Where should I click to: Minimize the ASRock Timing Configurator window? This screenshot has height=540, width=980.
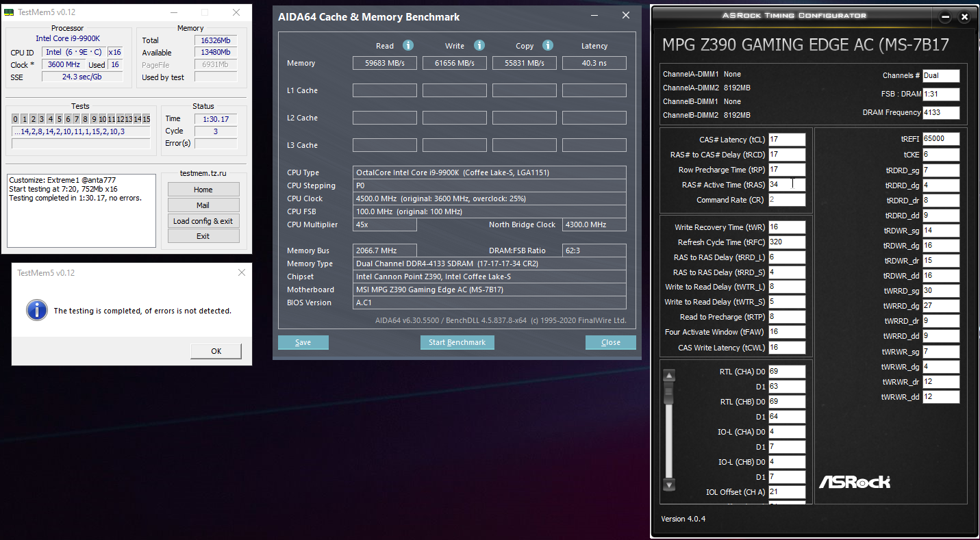pos(945,17)
